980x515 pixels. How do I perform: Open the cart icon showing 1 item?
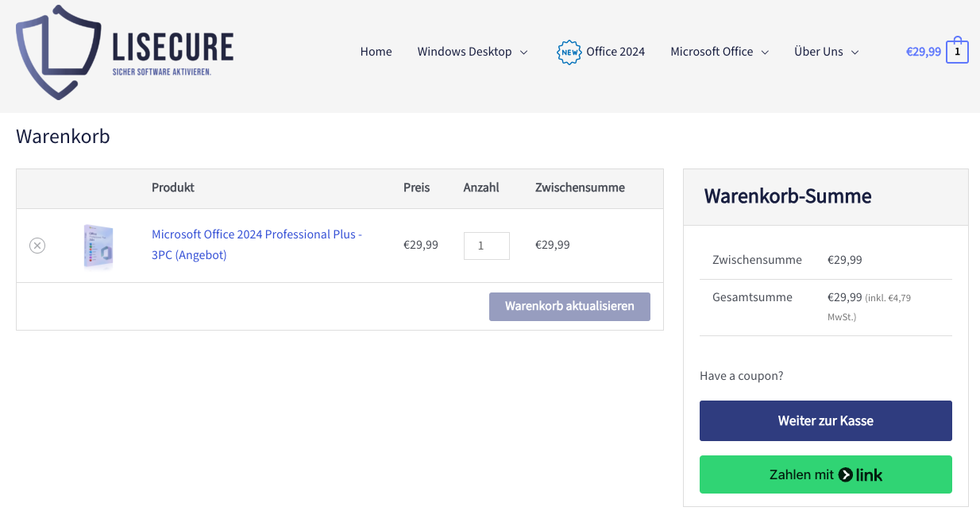tap(957, 51)
